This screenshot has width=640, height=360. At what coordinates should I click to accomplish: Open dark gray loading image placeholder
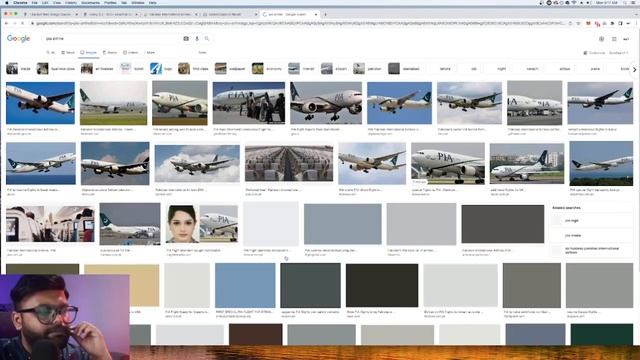pos(503,224)
